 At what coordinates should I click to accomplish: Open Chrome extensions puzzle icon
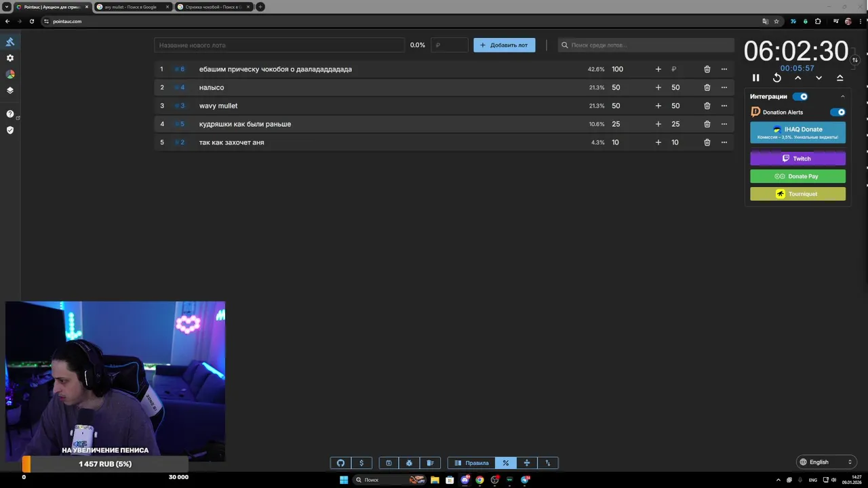click(x=818, y=21)
